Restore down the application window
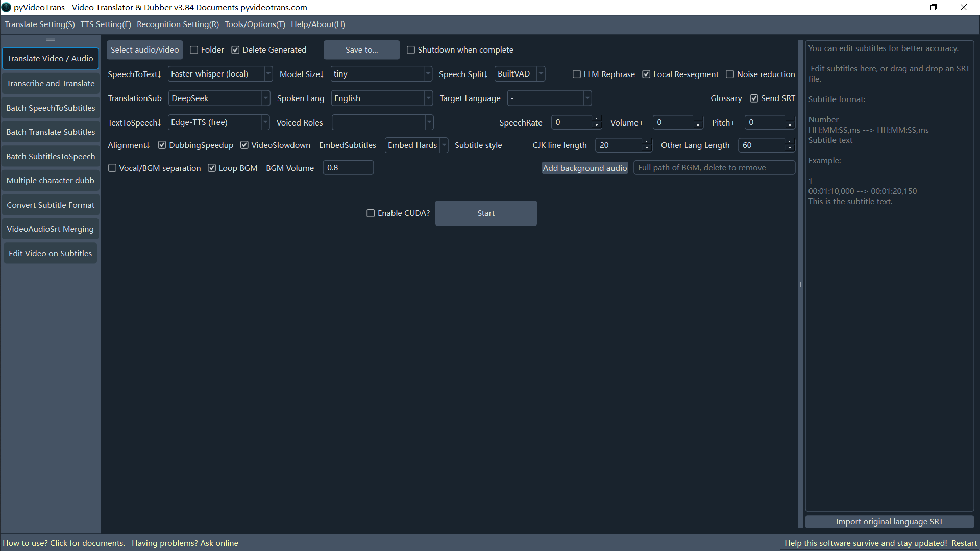Image resolution: width=980 pixels, height=551 pixels. coord(934,7)
